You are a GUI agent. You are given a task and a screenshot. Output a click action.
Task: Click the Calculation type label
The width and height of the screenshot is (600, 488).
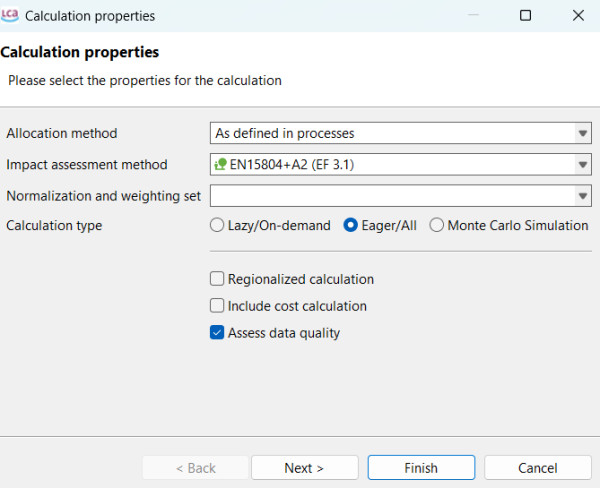click(54, 226)
